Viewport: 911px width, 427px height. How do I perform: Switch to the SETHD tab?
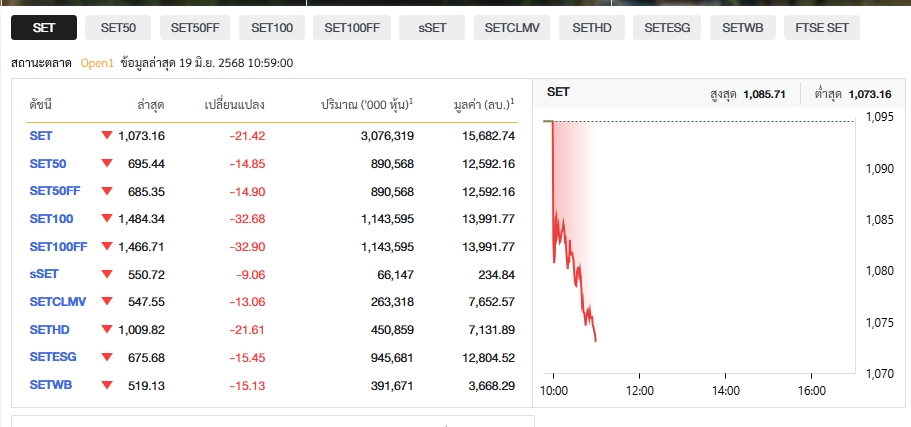(x=591, y=28)
